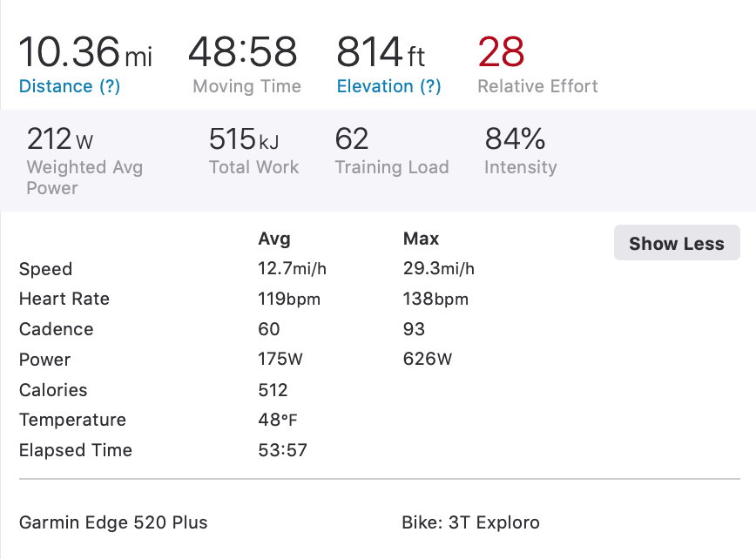The height and width of the screenshot is (559, 756).
Task: Click the Max column header
Action: 421,239
